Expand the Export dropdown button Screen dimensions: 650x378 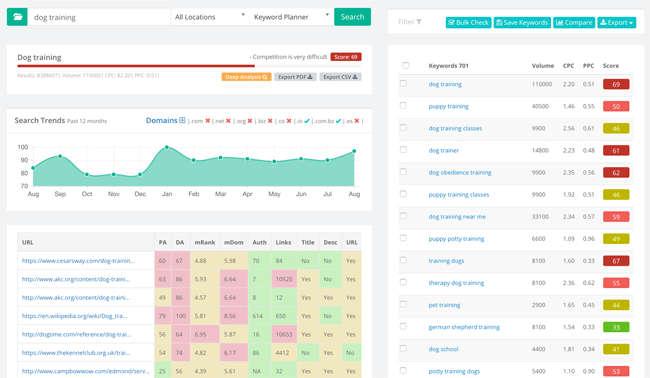tap(616, 22)
